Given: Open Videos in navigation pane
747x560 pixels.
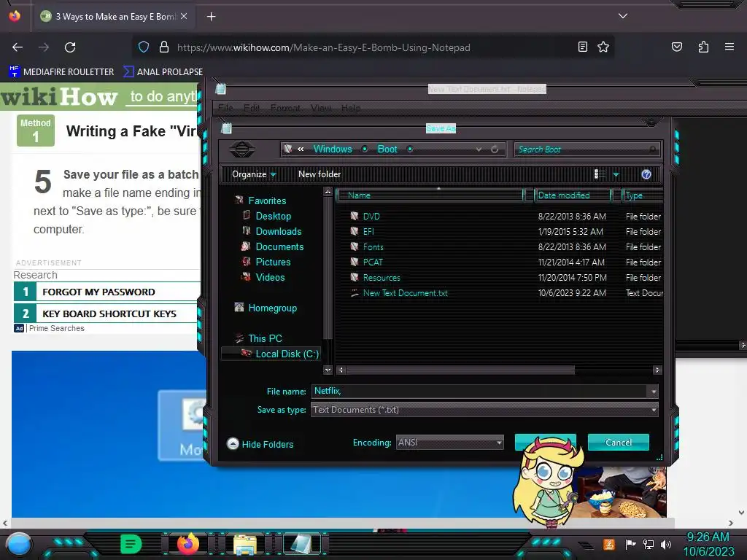Looking at the screenshot, I should (270, 277).
